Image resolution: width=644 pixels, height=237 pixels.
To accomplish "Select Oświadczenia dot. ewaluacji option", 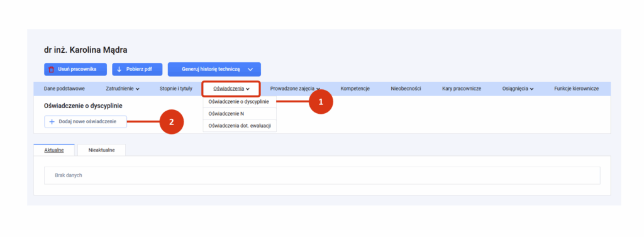I will [x=240, y=125].
